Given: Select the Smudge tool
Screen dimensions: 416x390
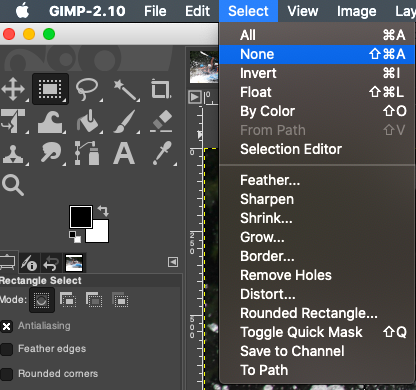Looking at the screenshot, I should (51, 153).
